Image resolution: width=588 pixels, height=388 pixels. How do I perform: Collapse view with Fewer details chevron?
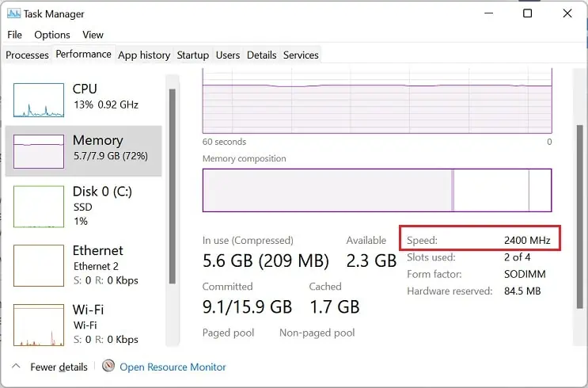click(16, 367)
